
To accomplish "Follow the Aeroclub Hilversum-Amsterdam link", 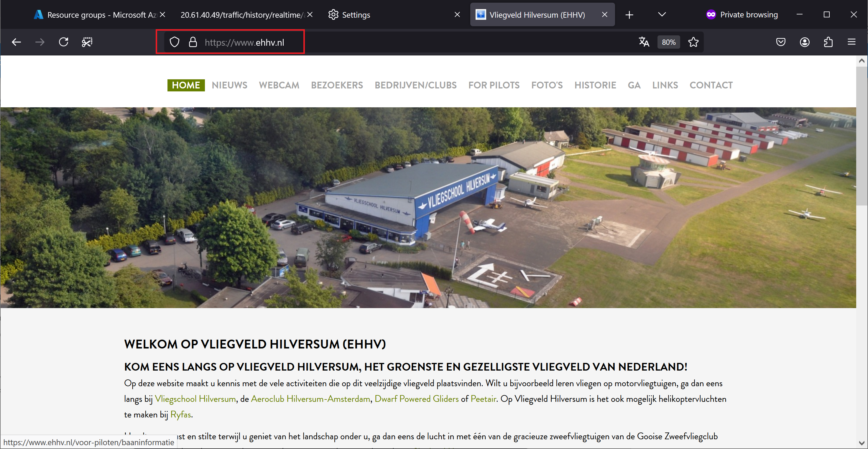I will (310, 399).
